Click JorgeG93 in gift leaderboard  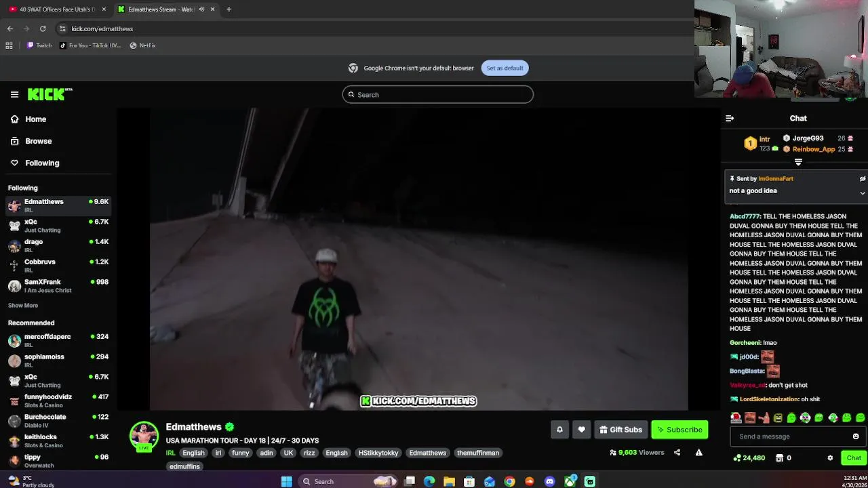808,138
